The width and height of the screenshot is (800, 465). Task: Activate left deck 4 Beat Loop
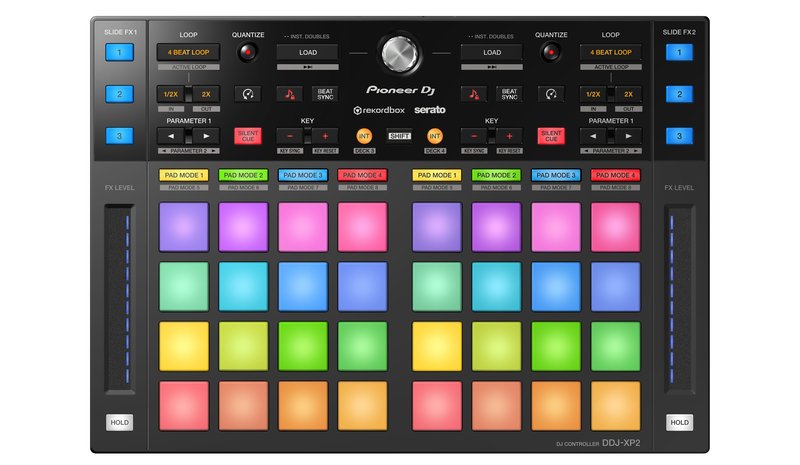[188, 52]
